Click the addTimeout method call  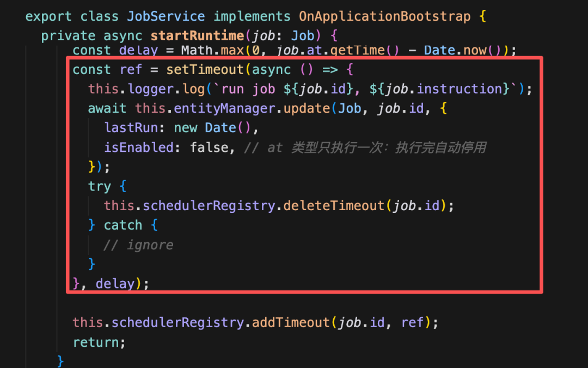tap(291, 323)
